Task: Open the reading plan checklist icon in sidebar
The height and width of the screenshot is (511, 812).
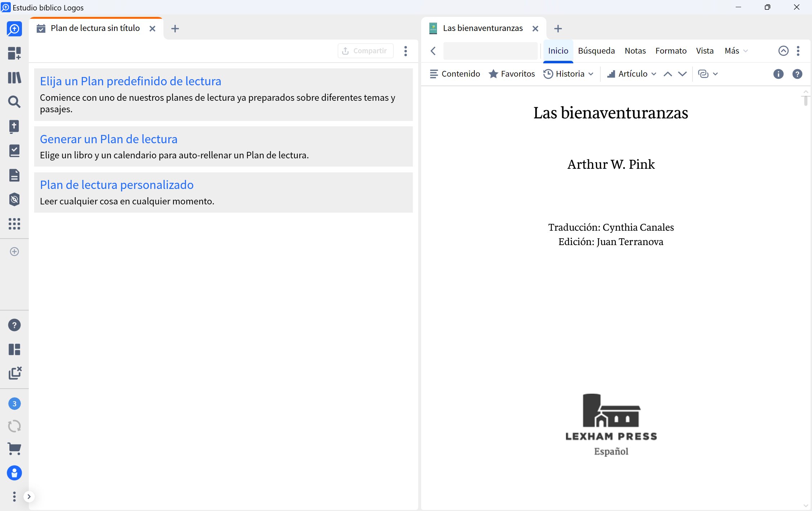Action: coord(14,151)
